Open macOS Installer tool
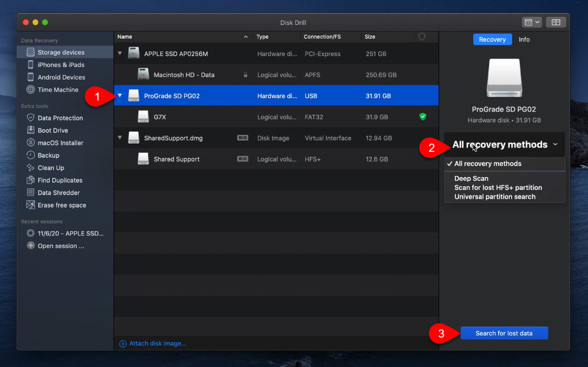The width and height of the screenshot is (588, 367). (x=60, y=143)
